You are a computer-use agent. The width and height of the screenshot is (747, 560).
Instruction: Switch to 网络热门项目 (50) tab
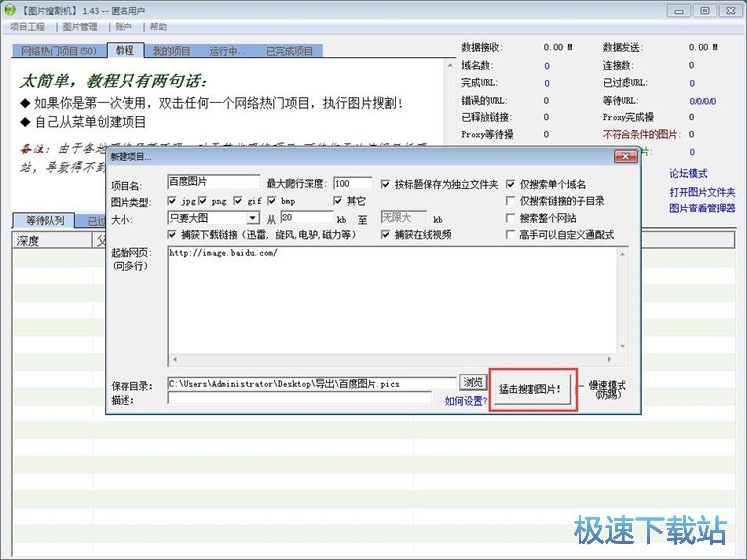(x=59, y=51)
